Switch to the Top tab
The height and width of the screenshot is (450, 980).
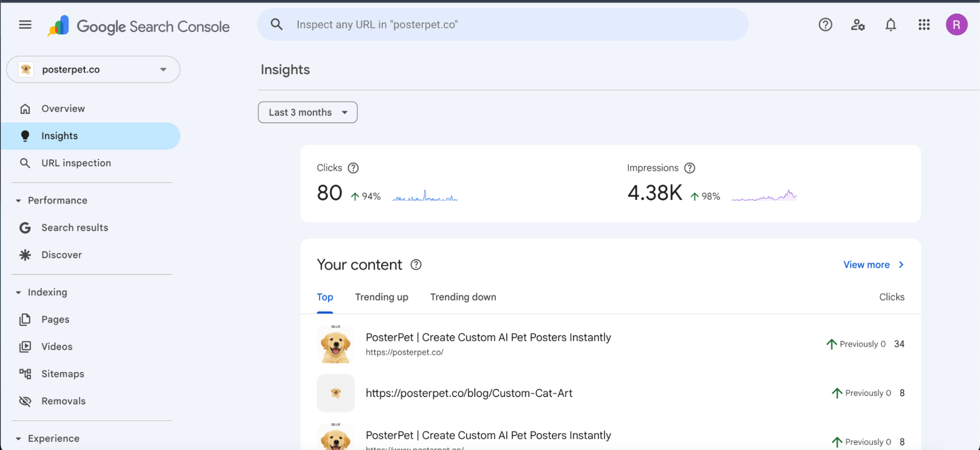(x=325, y=297)
